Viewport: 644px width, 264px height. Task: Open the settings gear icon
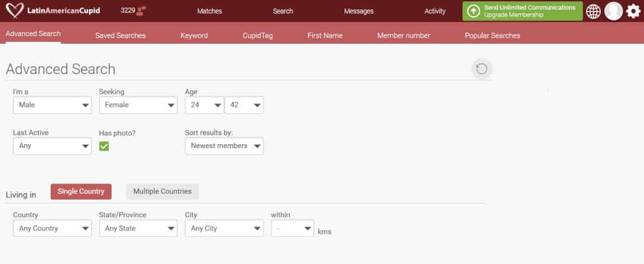click(633, 11)
